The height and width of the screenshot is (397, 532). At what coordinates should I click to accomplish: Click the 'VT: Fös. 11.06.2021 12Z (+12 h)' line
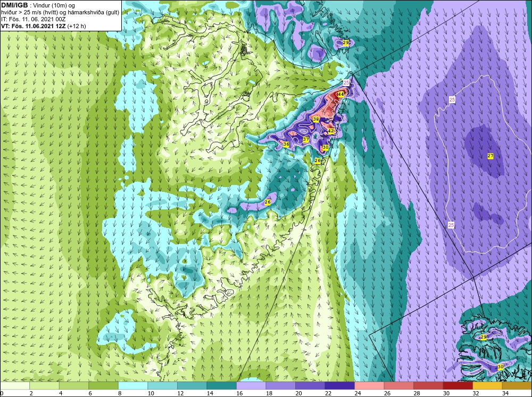click(x=44, y=26)
